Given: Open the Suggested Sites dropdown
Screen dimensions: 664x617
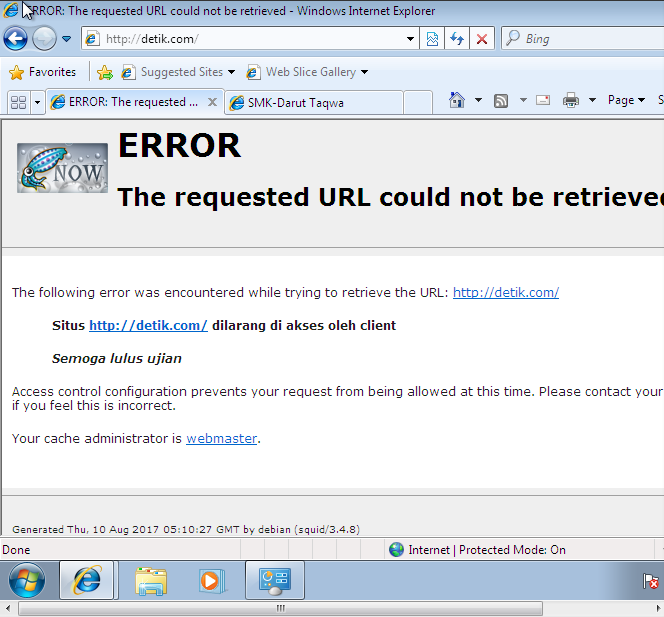Looking at the screenshot, I should pos(178,72).
